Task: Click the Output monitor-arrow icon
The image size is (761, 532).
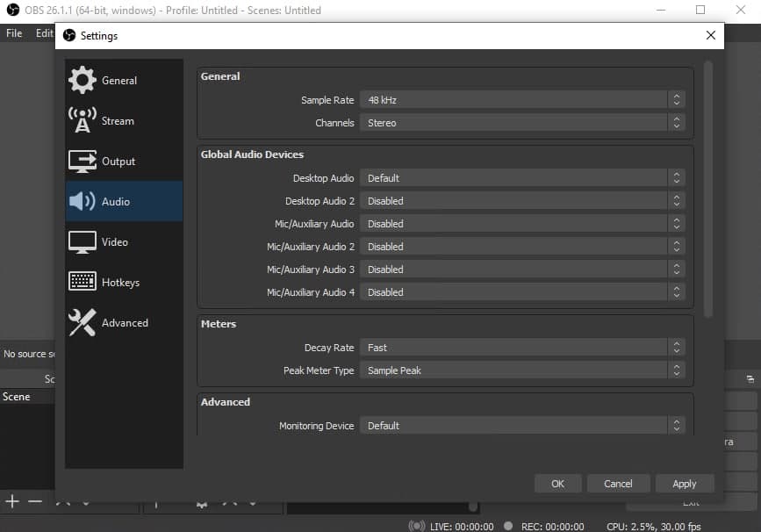Action: tap(82, 162)
